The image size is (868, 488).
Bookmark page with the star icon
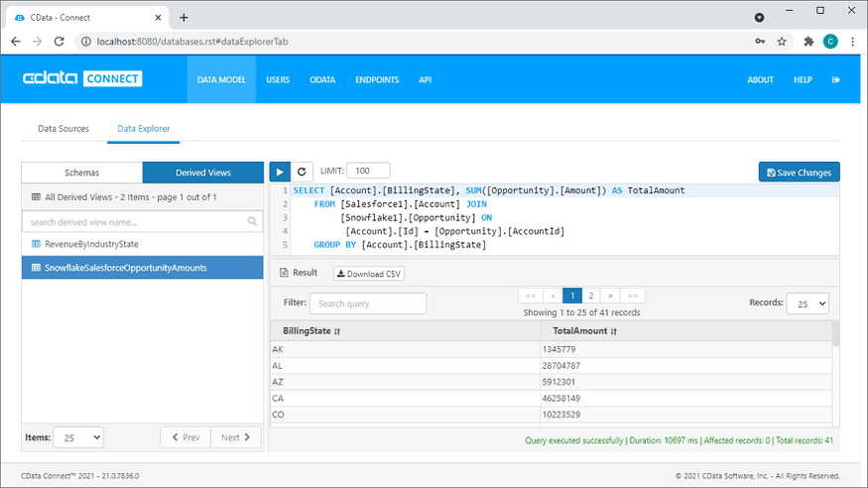pyautogui.click(x=782, y=42)
